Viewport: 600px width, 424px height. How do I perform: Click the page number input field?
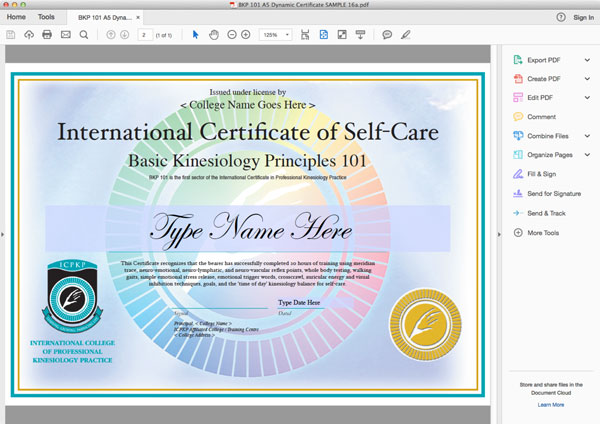point(145,35)
